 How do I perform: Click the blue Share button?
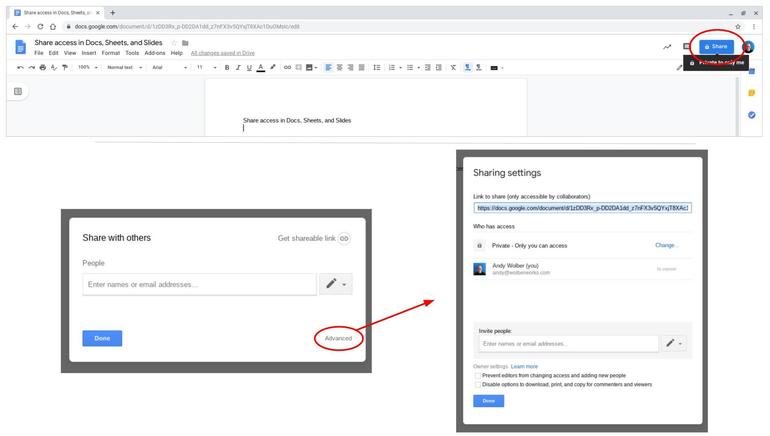(715, 46)
